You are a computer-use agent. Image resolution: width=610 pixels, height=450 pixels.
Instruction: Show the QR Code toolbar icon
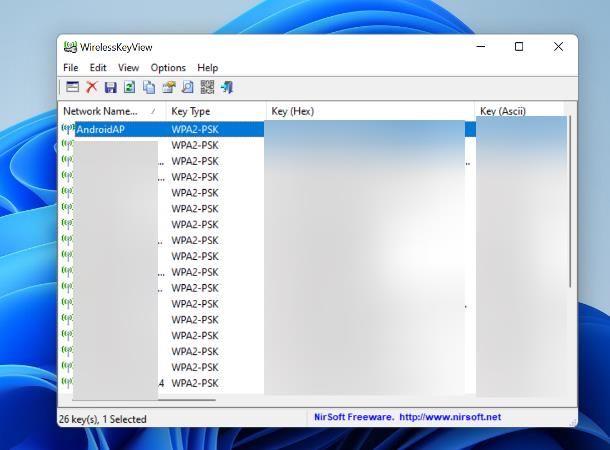207,87
